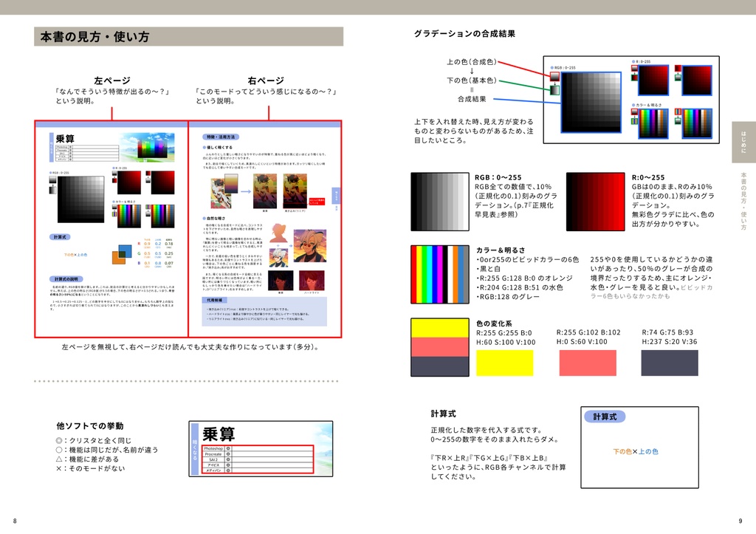
Task: Click the 本書の見方・使い方 title banner
Action: 188,37
